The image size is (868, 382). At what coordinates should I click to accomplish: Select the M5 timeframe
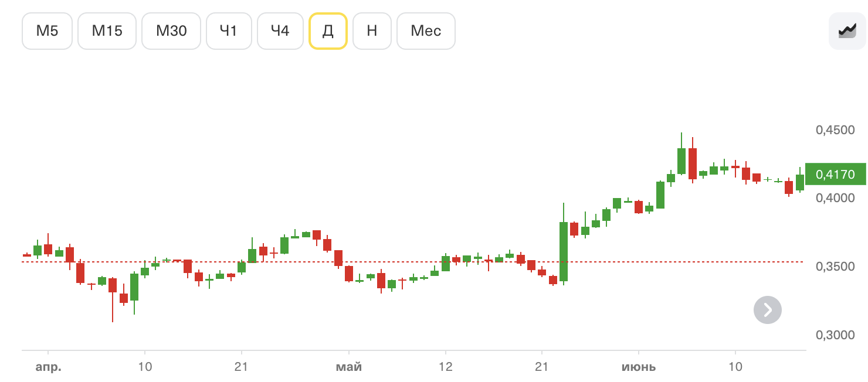[48, 30]
